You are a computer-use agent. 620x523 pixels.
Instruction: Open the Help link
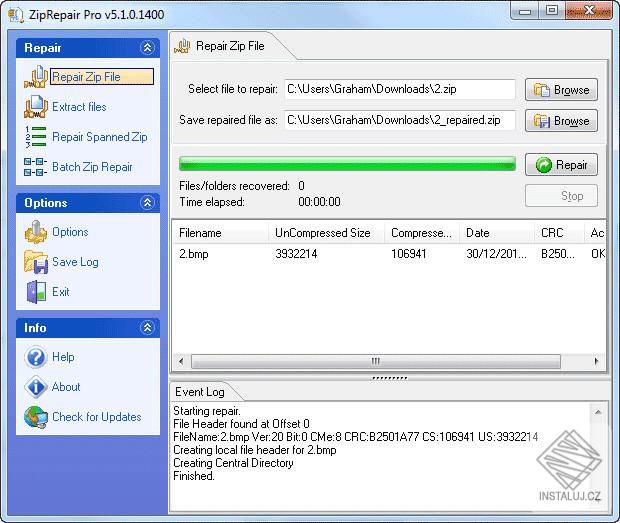(63, 357)
